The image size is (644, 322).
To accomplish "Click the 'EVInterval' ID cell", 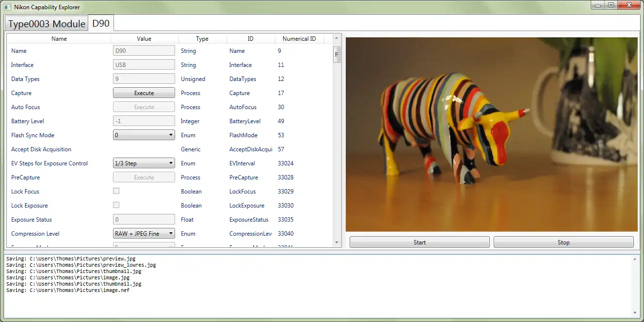I will click(x=242, y=163).
